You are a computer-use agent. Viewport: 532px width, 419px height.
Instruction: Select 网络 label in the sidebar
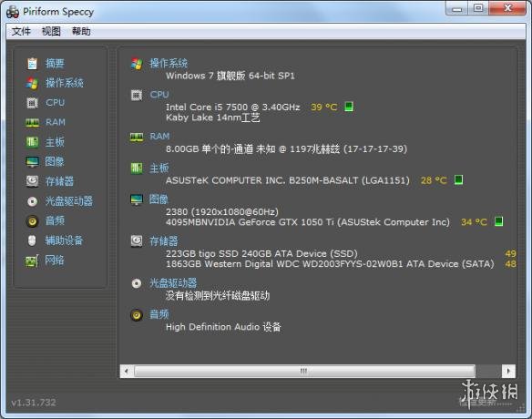coord(55,261)
